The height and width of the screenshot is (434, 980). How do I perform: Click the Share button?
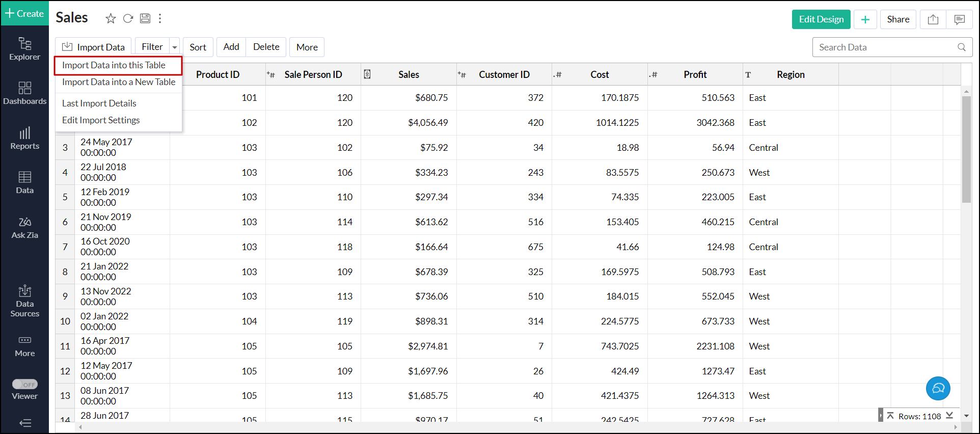897,19
